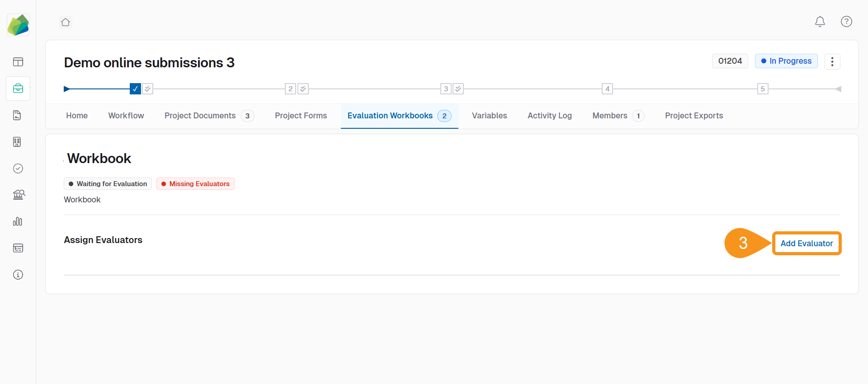Screen dimensions: 868x384
Task: Select step 4 on the workflow timeline
Action: [x=607, y=89]
